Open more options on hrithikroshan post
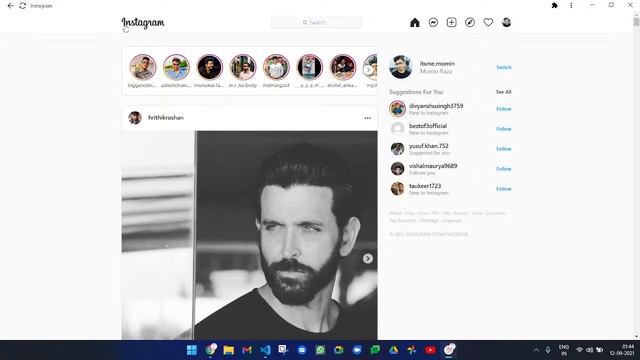The width and height of the screenshot is (640, 360). point(367,118)
